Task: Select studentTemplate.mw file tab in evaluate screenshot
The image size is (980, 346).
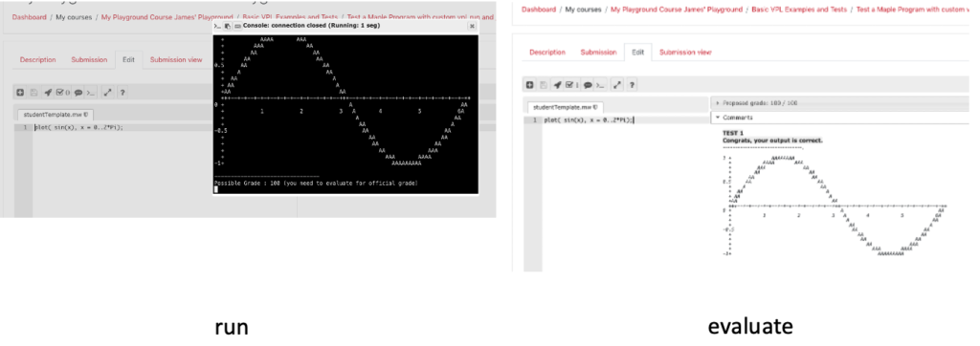Action: [566, 107]
